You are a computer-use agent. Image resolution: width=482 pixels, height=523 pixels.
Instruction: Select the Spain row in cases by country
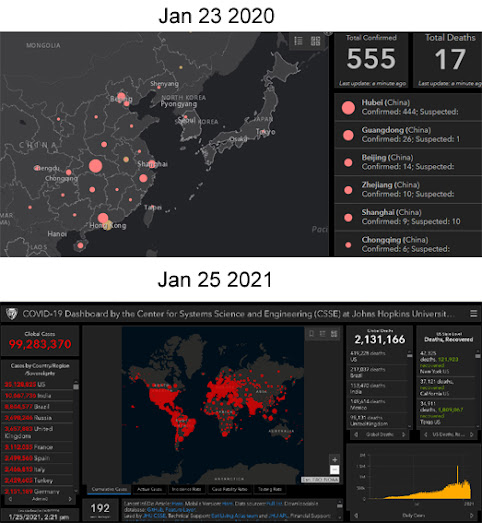(x=38, y=458)
